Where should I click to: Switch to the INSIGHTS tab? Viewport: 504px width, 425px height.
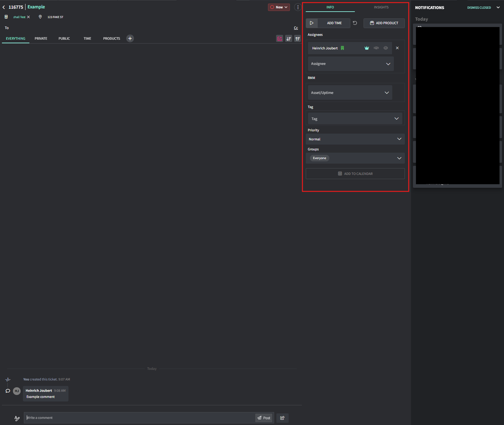[x=381, y=7]
